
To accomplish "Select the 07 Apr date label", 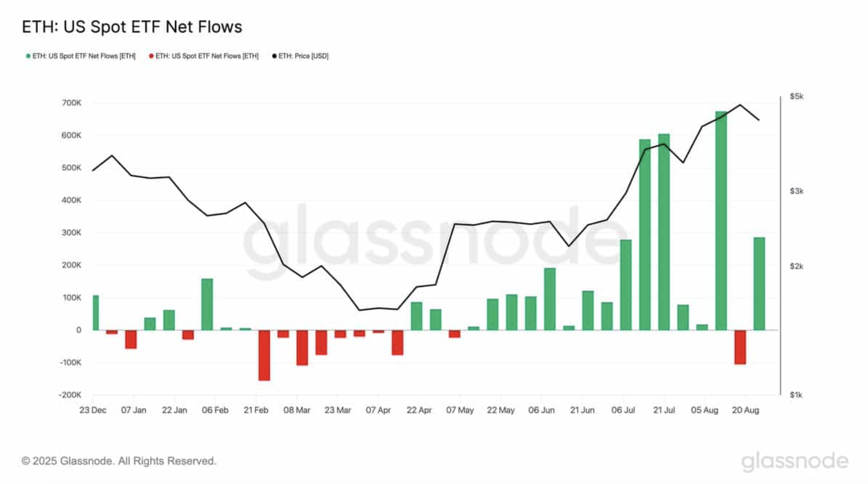I will [x=378, y=410].
